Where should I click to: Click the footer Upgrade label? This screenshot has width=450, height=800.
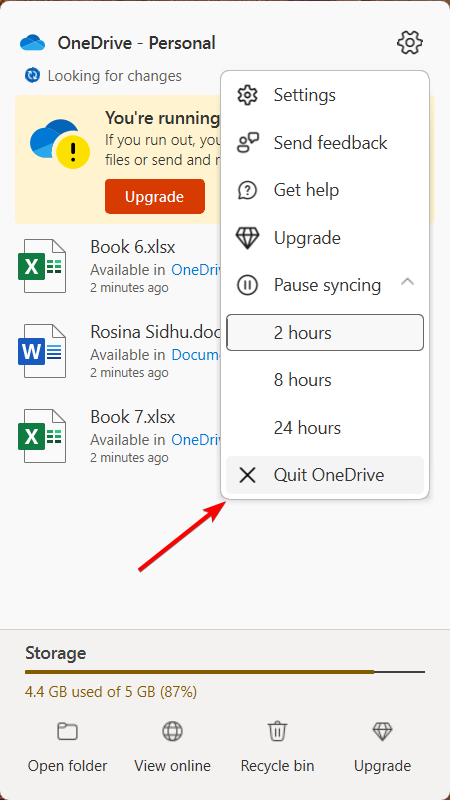382,766
